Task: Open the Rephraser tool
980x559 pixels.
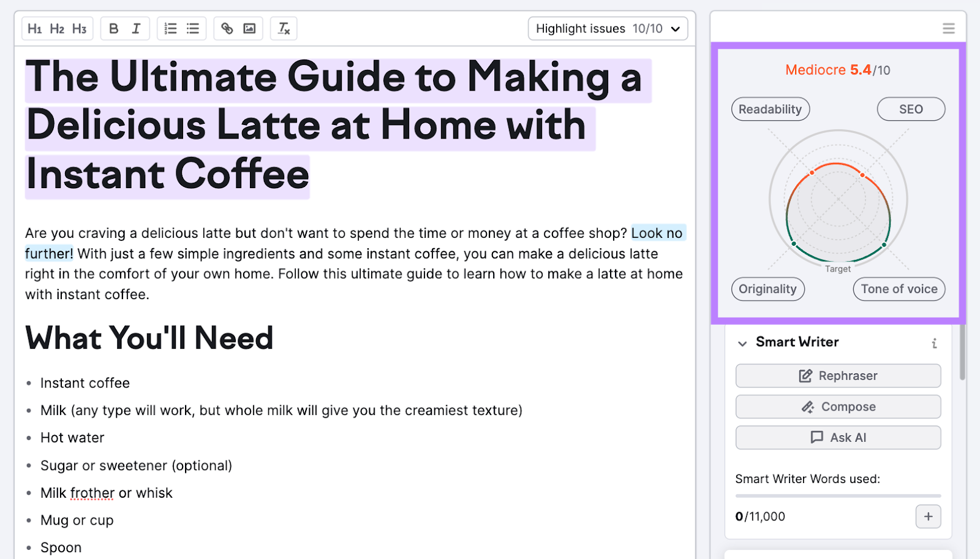Action: pos(837,376)
